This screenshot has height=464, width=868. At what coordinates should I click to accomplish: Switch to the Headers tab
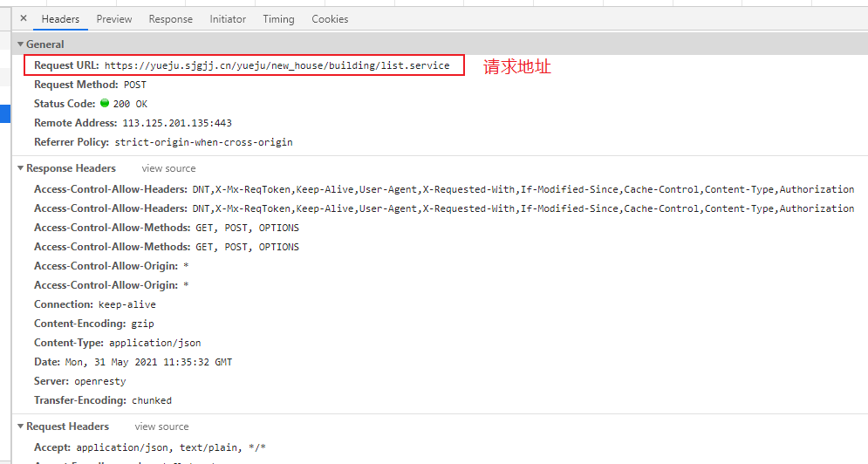pyautogui.click(x=60, y=19)
